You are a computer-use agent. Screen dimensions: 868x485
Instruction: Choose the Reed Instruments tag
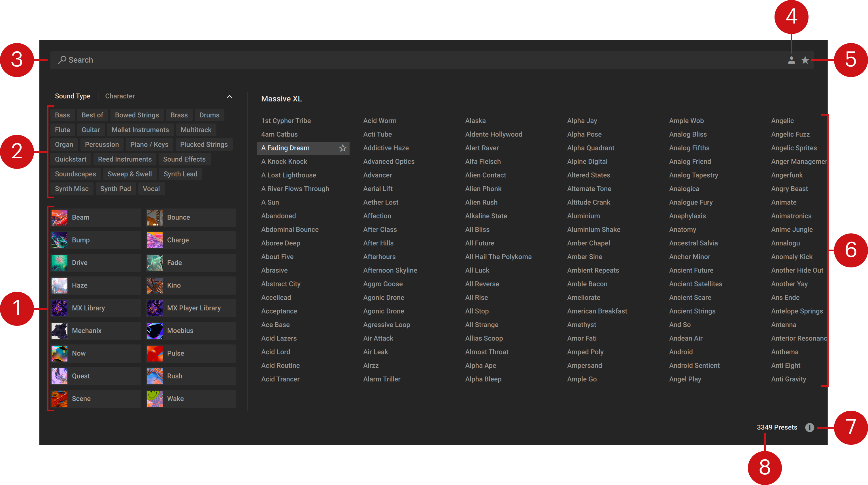[125, 159]
